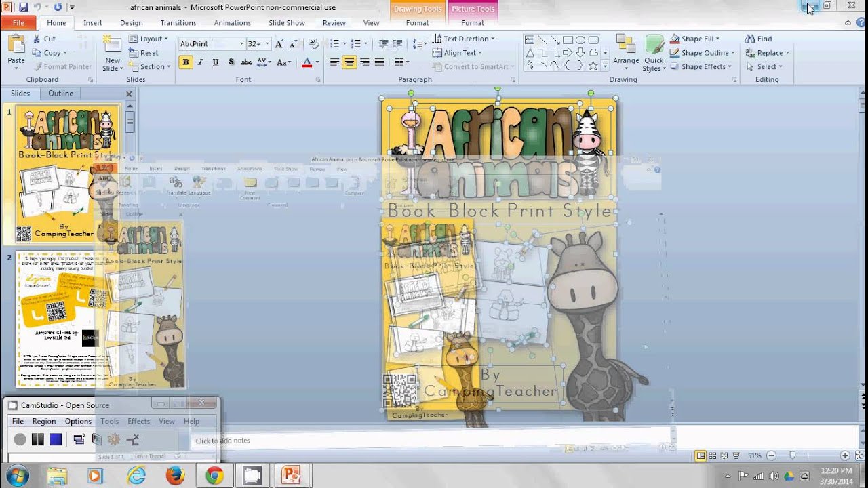Open font color swatch
Image resolution: width=868 pixels, height=488 pixels.
click(307, 62)
